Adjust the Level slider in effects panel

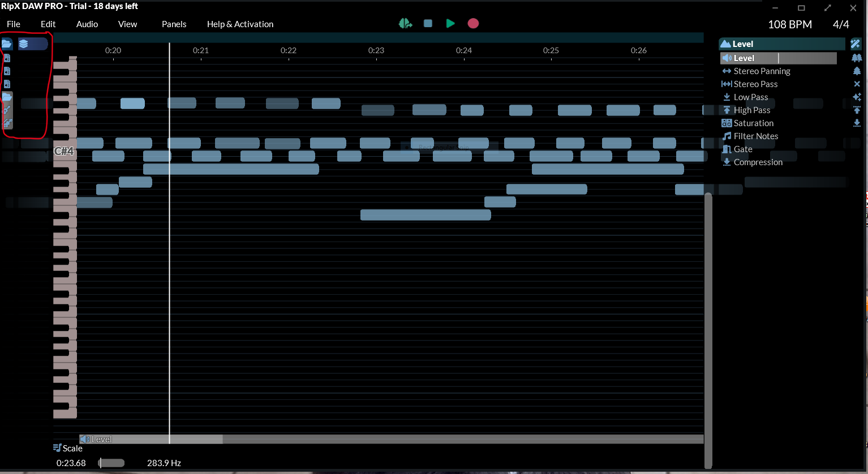779,58
